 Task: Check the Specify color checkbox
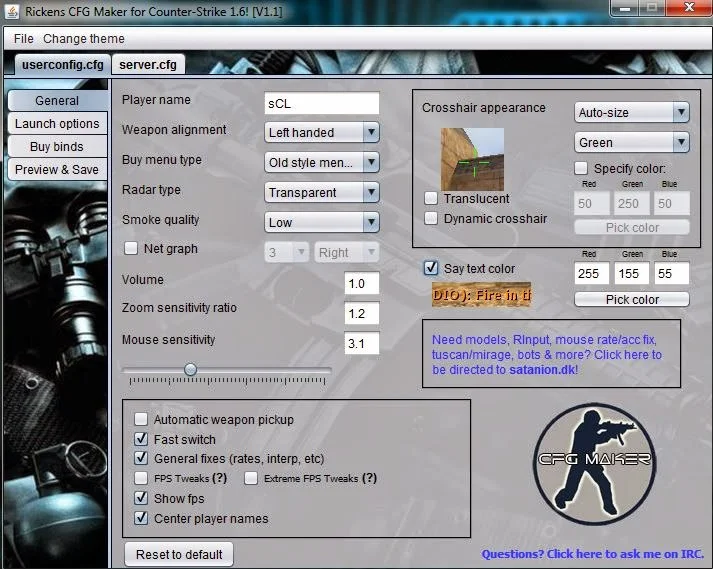pos(581,168)
